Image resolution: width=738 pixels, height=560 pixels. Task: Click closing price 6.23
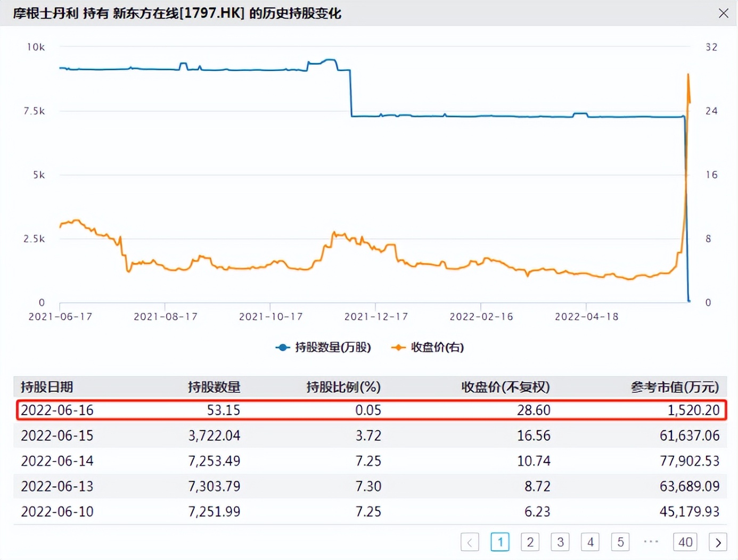click(537, 512)
